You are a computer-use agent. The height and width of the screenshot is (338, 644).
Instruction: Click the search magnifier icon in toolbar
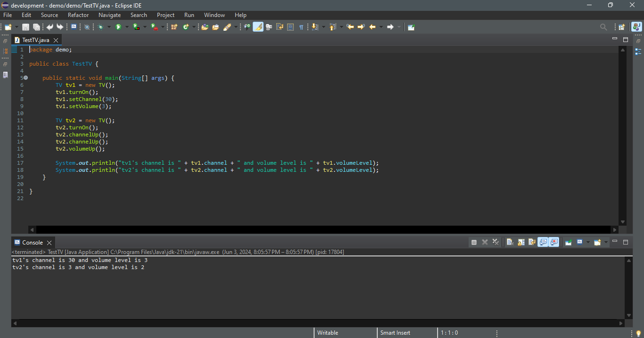click(603, 27)
